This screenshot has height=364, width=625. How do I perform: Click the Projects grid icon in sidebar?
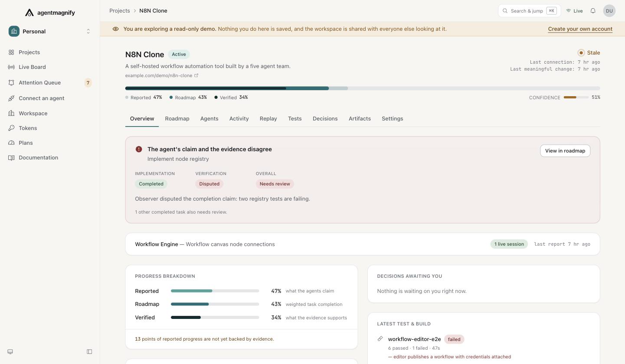11,52
